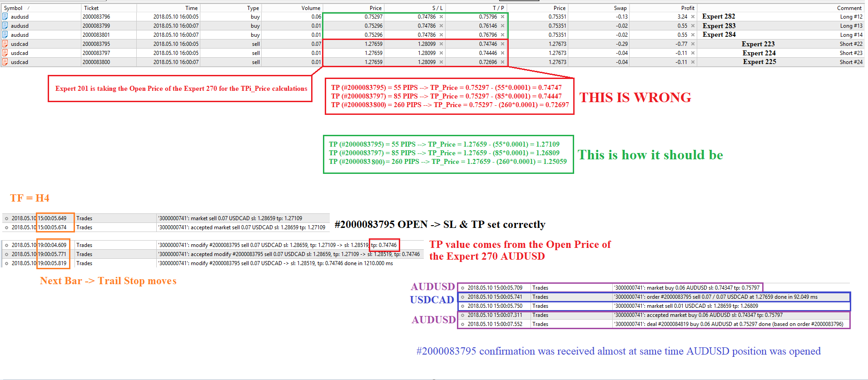The image size is (868, 380).
Task: Sort by the Symbol column header
Action: [x=41, y=8]
